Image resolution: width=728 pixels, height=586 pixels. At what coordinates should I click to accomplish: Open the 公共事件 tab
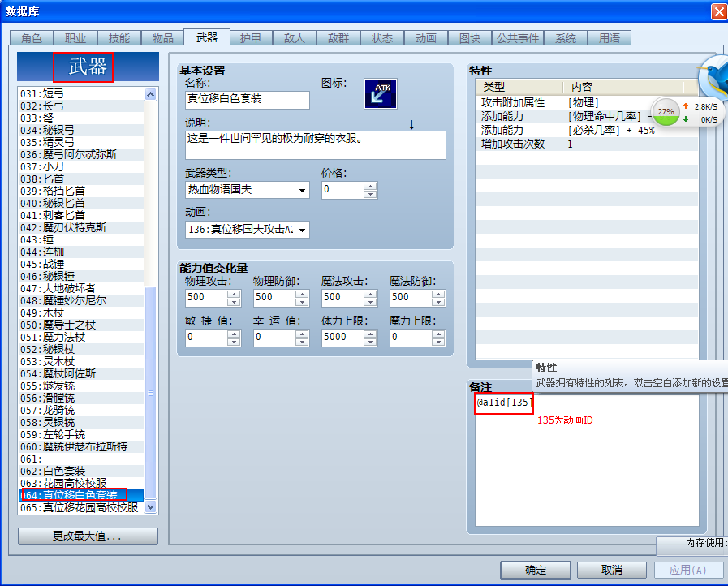point(518,38)
